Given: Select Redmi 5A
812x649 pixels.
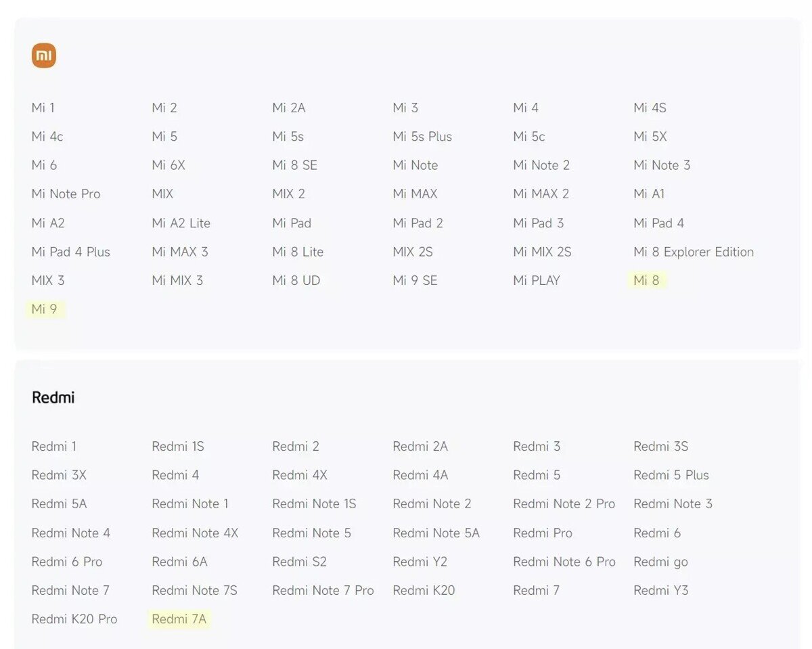Looking at the screenshot, I should [x=59, y=504].
